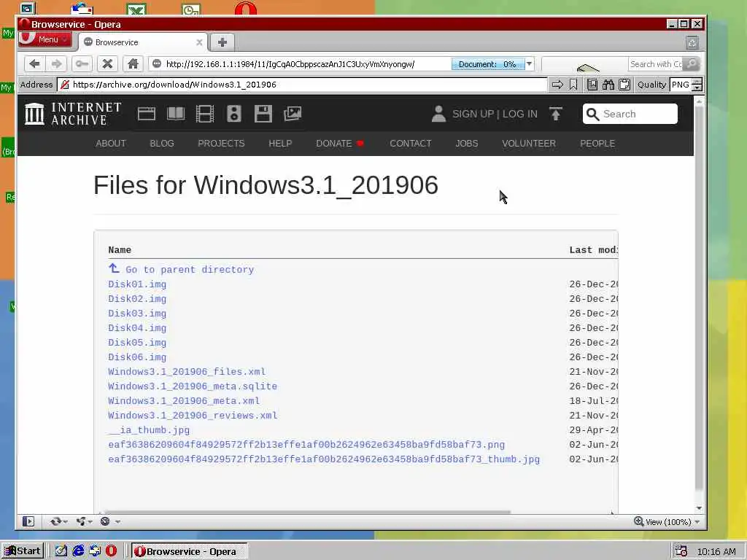The height and width of the screenshot is (560, 747).
Task: Click Opera quick launch icon in taskbar
Action: (111, 551)
